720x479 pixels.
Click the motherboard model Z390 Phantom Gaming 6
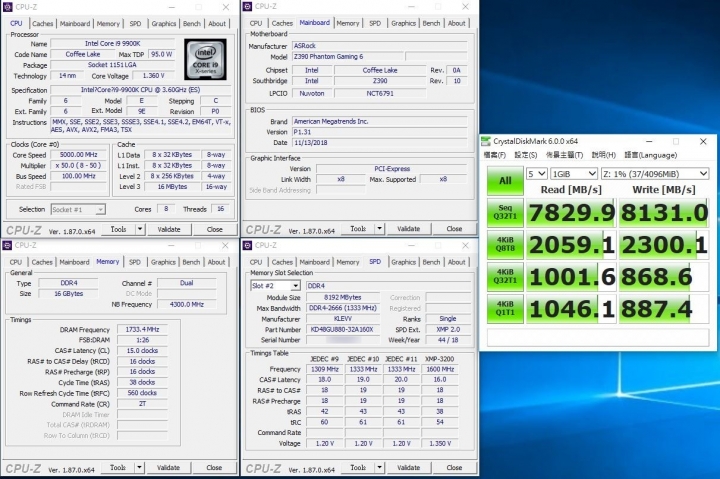pyautogui.click(x=348, y=56)
